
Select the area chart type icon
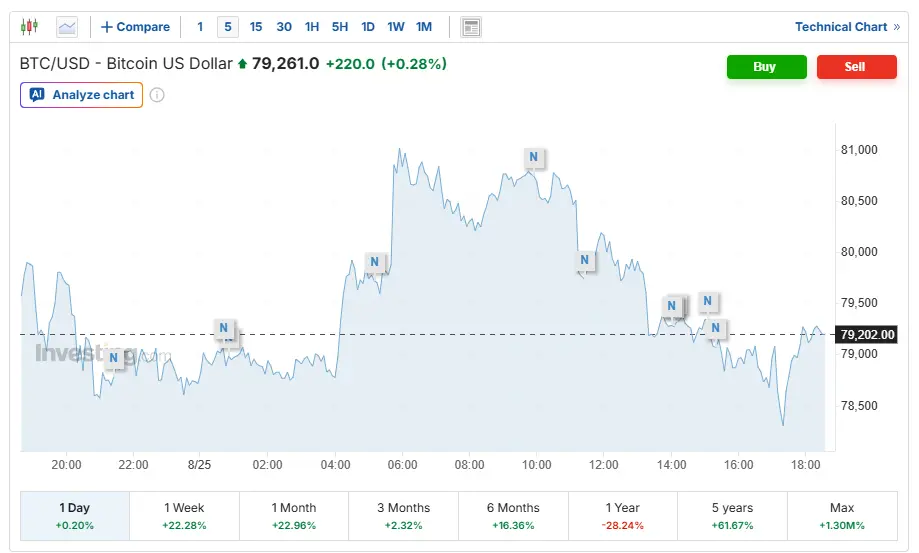pos(67,27)
